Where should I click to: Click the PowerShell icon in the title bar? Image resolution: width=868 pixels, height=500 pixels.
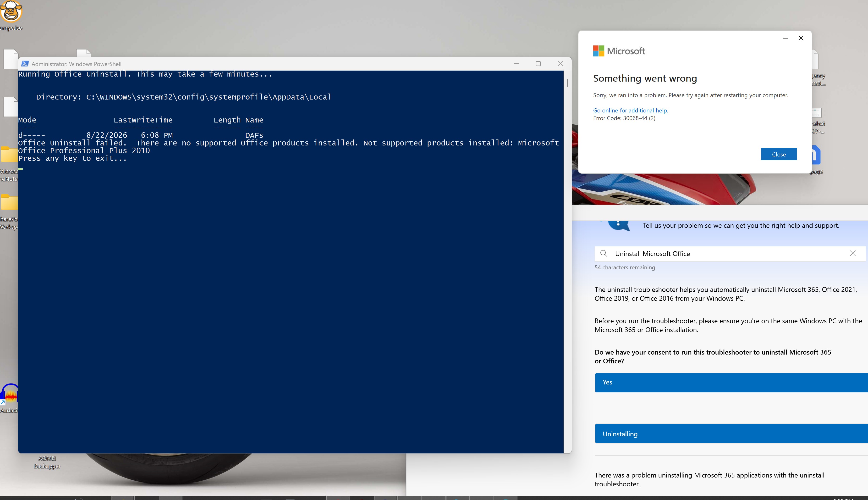(x=25, y=64)
